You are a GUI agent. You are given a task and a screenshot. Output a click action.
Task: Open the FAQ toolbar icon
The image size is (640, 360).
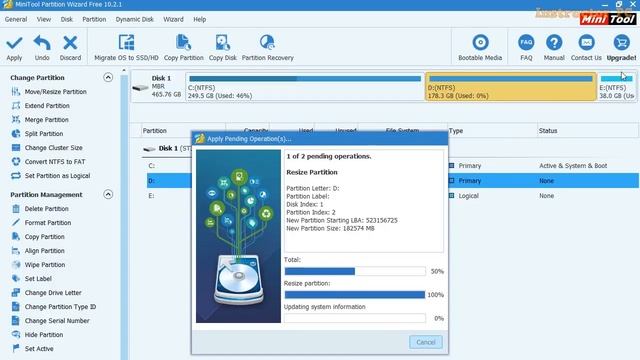[x=526, y=42]
